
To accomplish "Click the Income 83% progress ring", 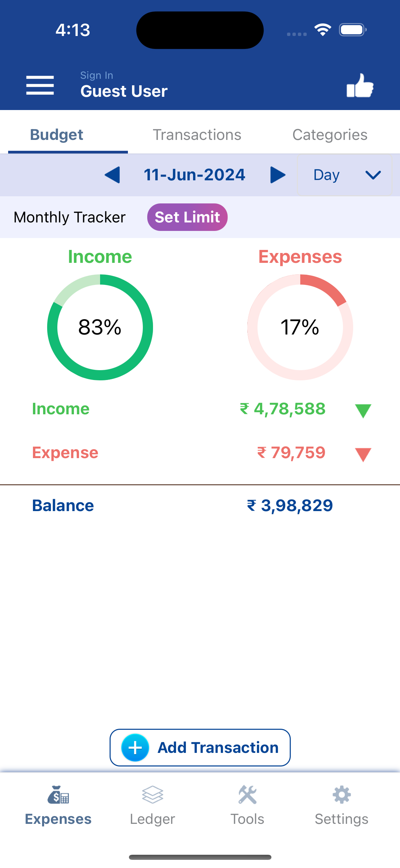I will 100,327.
